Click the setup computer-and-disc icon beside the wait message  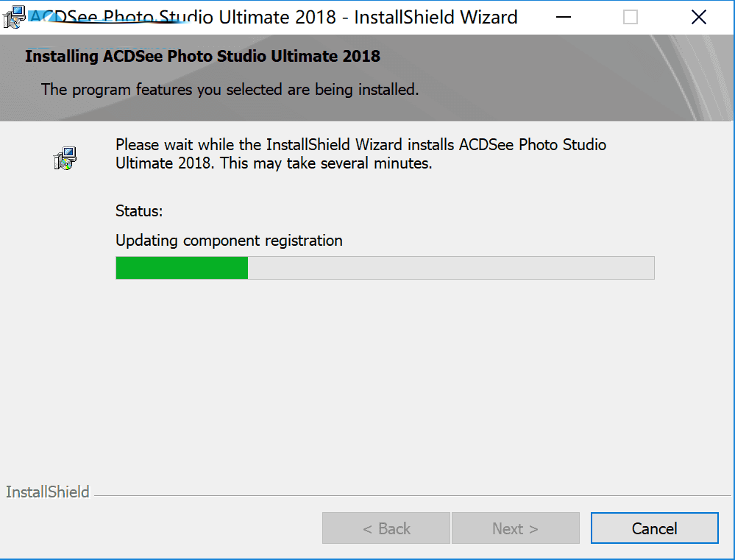click(x=65, y=157)
